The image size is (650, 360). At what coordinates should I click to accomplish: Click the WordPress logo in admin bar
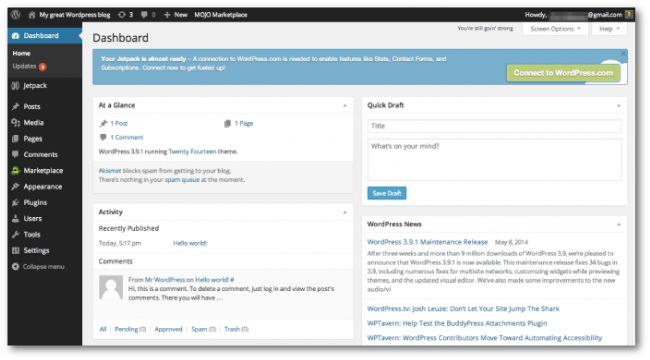click(x=16, y=15)
